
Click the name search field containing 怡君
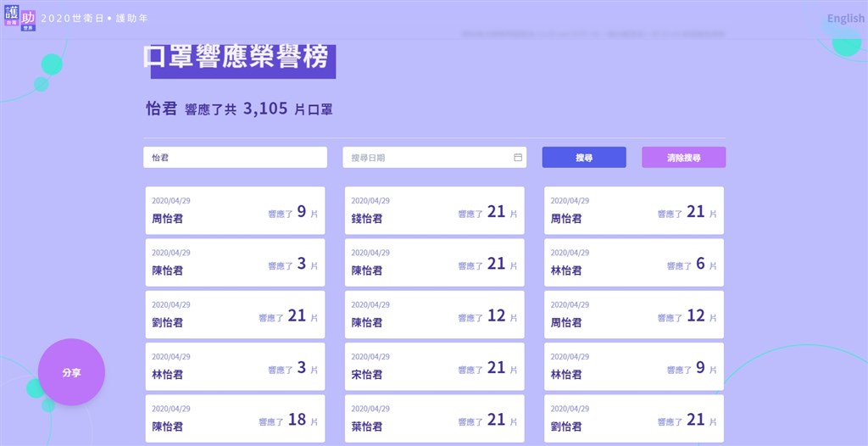pos(236,158)
